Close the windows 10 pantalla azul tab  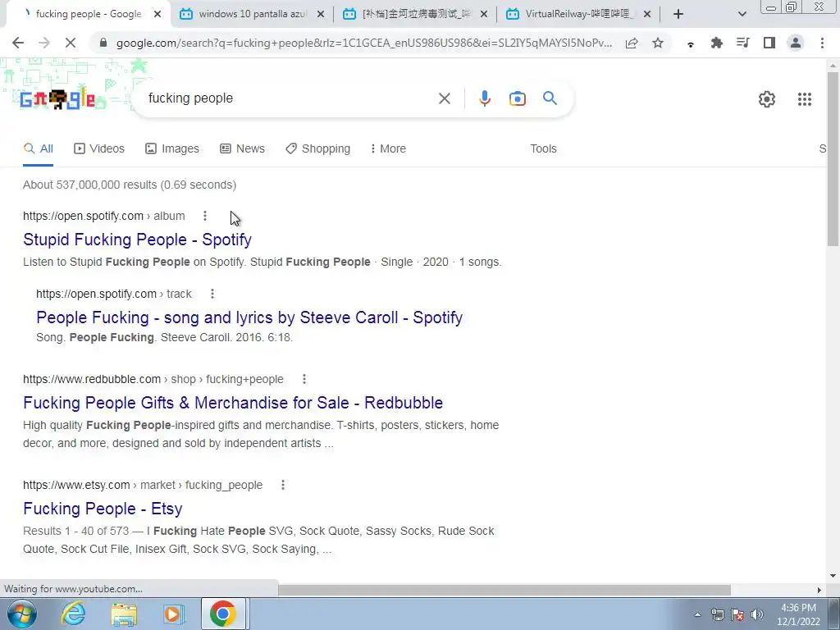click(321, 14)
